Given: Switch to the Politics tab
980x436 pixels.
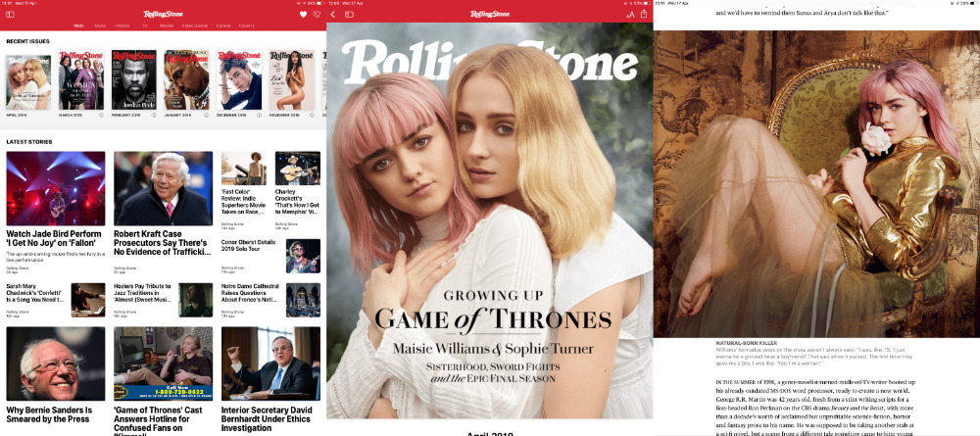Looking at the screenshot, I should coord(122,25).
